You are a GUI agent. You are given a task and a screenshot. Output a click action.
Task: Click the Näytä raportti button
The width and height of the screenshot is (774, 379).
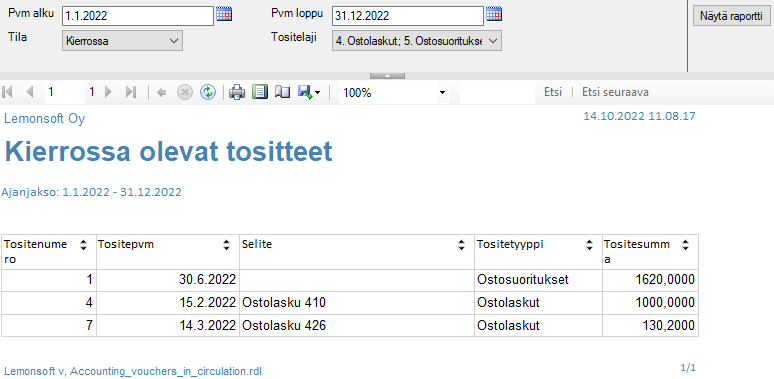[x=731, y=16]
